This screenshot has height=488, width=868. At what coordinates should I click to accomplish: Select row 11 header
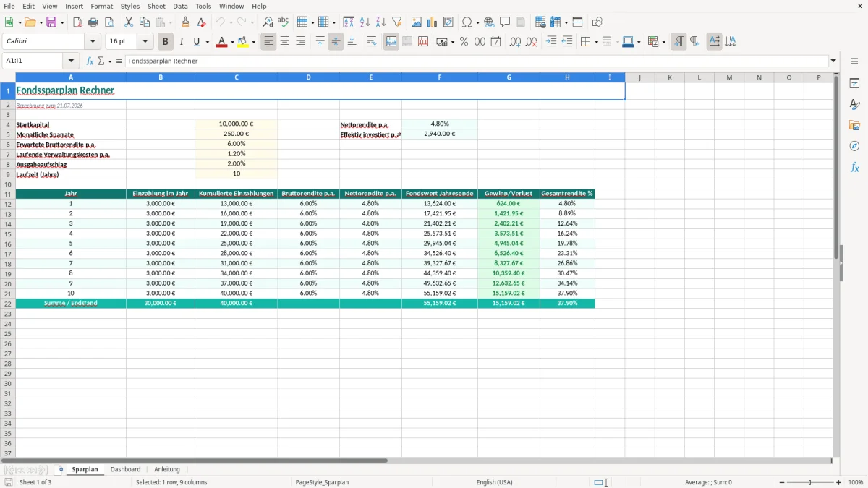[x=8, y=194]
